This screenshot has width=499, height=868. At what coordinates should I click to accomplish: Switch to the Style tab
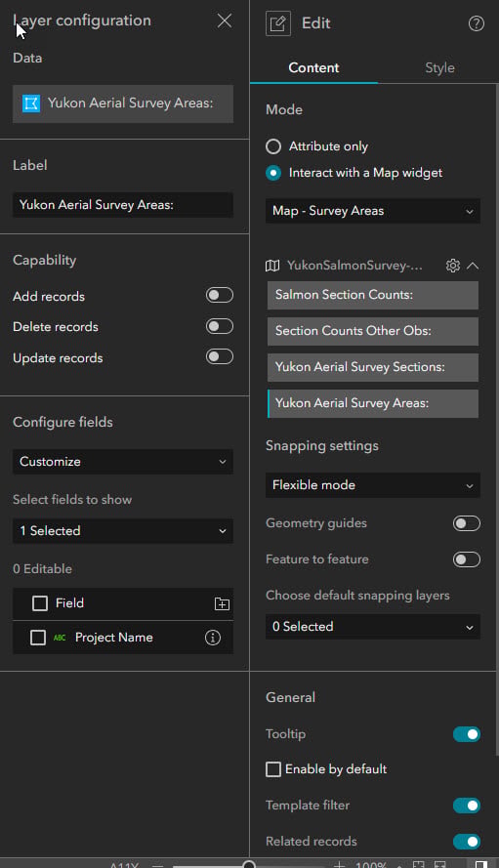439,67
